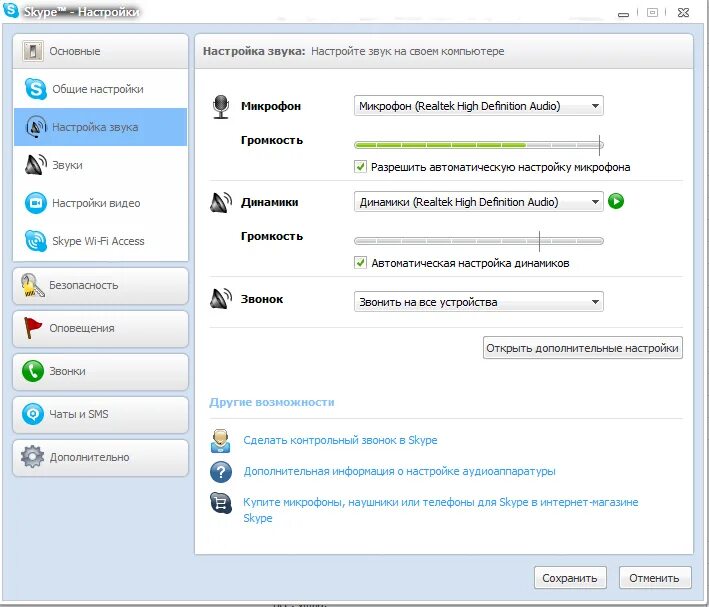Click the gear icon beside Дополнительно
709x607 pixels.
33,457
